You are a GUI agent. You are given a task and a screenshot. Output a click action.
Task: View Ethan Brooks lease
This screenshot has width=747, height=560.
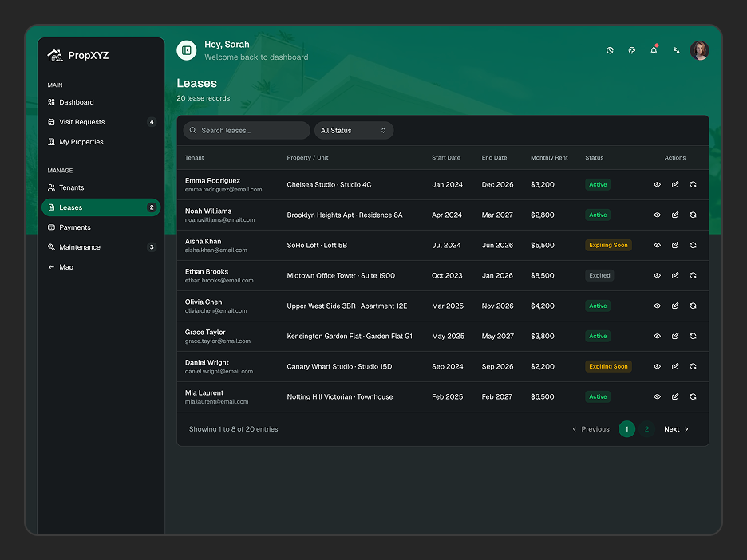coord(657,276)
